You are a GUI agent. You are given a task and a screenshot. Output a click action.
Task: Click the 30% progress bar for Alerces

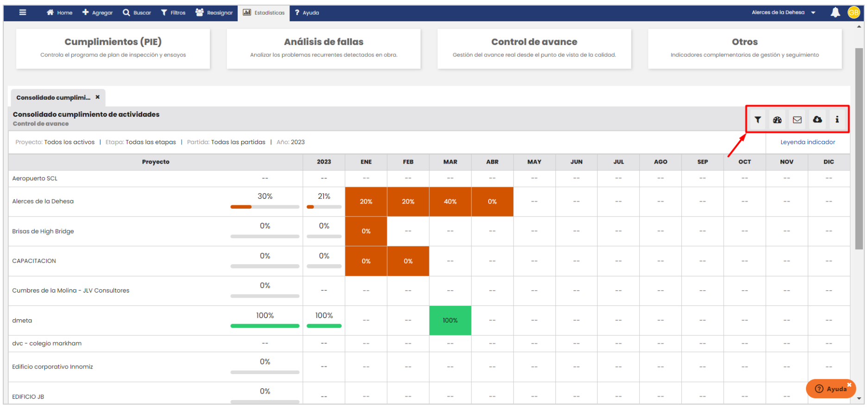click(264, 207)
